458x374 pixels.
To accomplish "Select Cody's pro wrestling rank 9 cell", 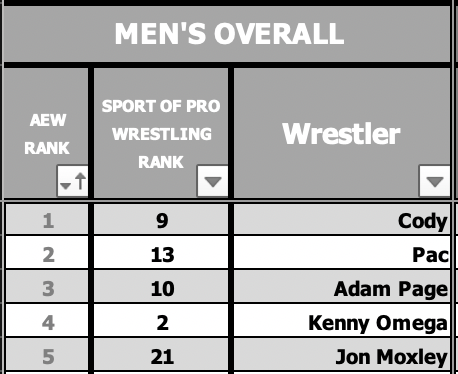I will coord(161,219).
